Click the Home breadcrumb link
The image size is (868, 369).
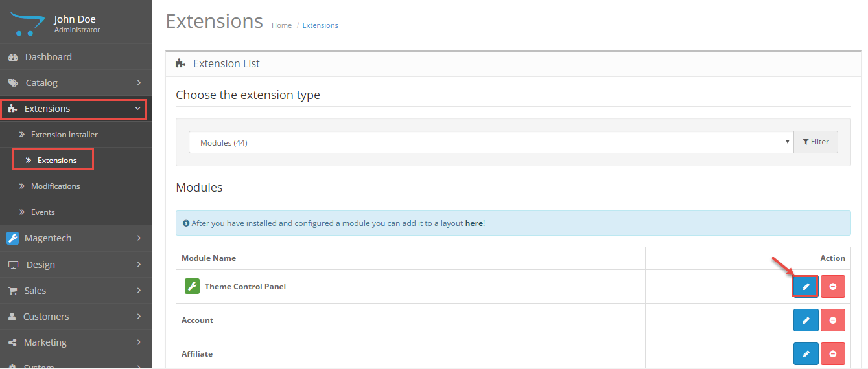tap(281, 25)
